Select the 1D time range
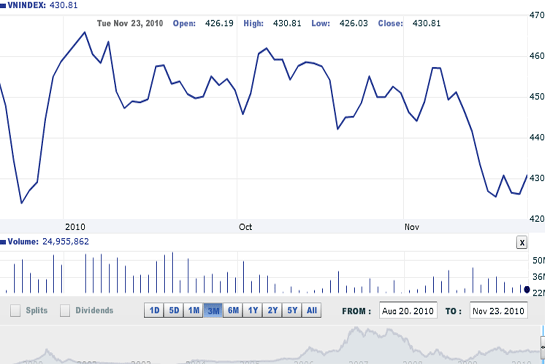This screenshot has width=550, height=364. [154, 310]
